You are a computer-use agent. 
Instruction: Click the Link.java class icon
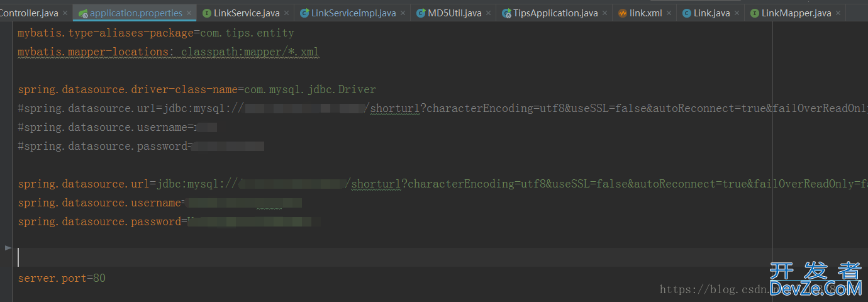pyautogui.click(x=687, y=13)
